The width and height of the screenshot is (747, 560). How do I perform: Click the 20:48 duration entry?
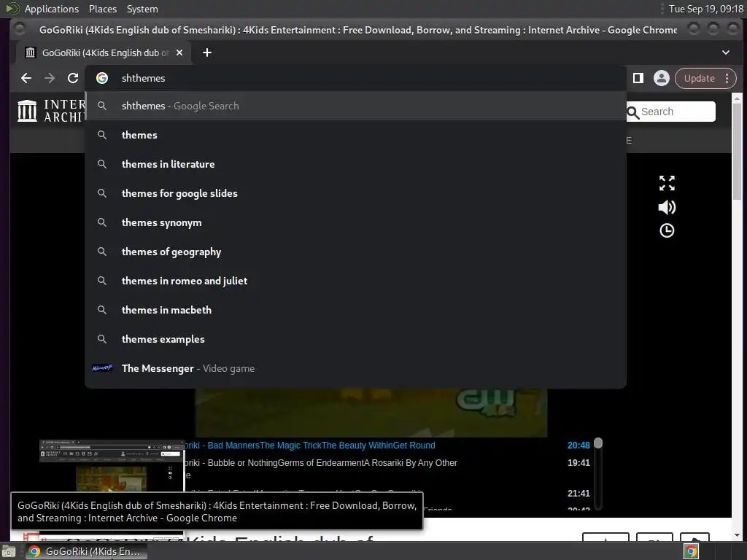tap(578, 446)
